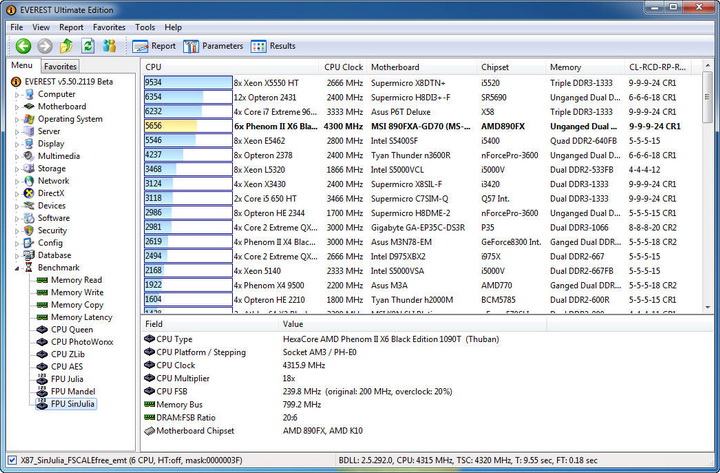720x473 pixels.
Task: Select the Operating System tree icon
Action: pos(29,119)
